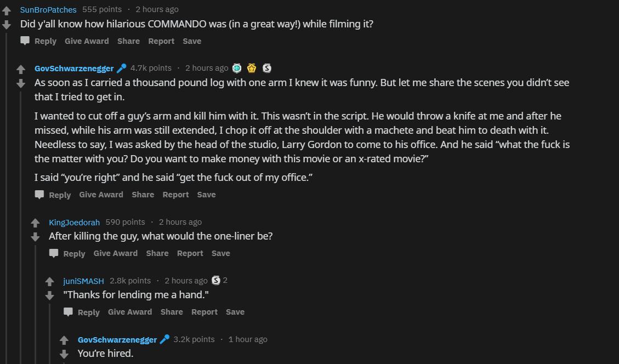
Task: Upvote SunBroPatches' COMMANDO comment
Action: 7,10
